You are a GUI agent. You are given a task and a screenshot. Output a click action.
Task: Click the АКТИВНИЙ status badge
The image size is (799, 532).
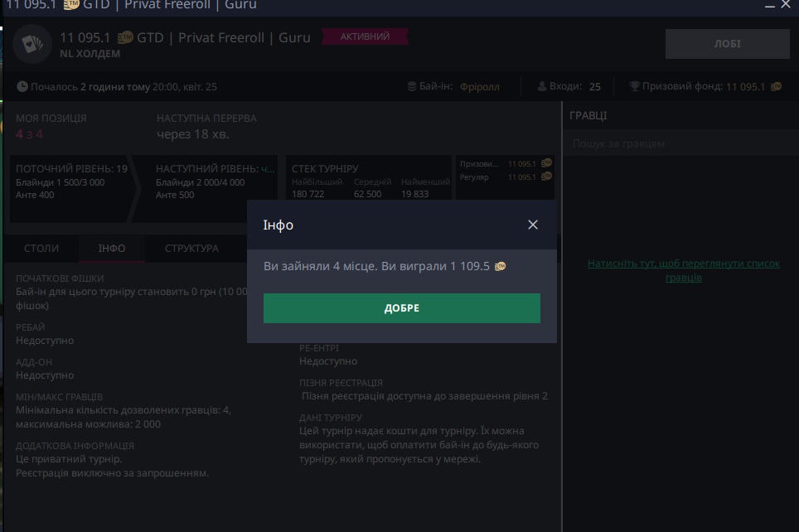coord(365,37)
